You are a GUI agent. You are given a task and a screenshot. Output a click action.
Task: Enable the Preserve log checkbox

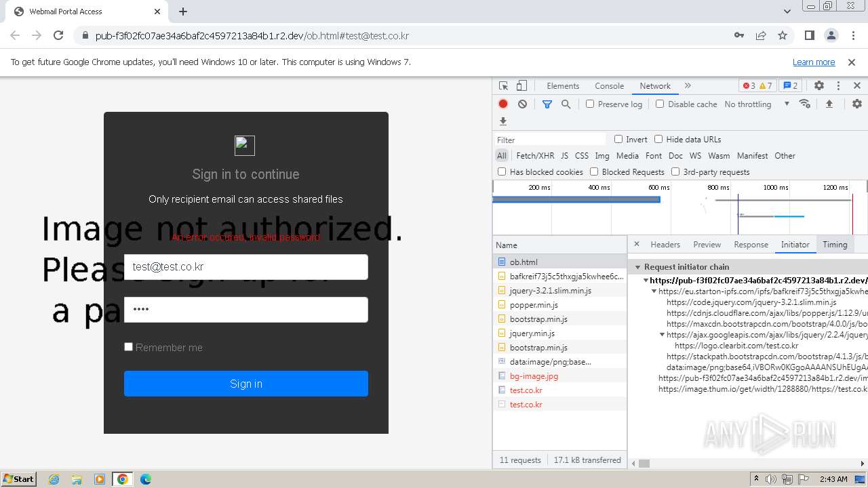tap(590, 104)
